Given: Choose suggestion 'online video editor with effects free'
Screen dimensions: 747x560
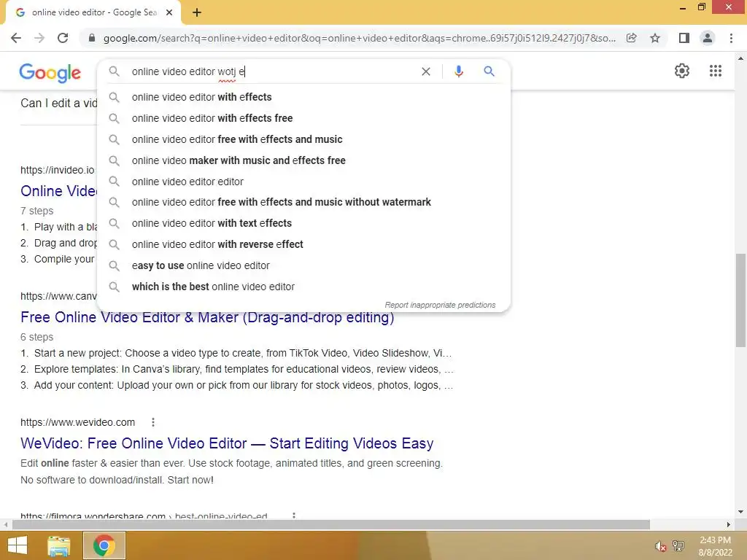Looking at the screenshot, I should point(304,118).
